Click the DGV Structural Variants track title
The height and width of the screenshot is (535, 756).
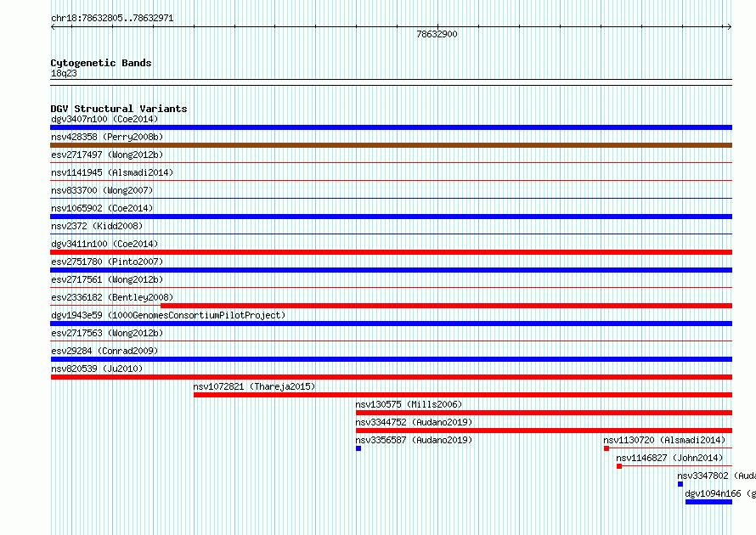[119, 109]
